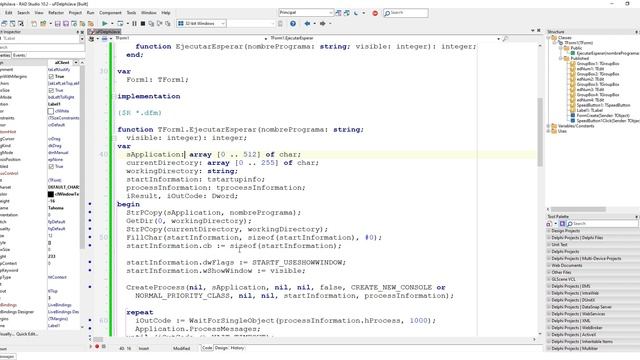
Task: Toggle the first True checkbox in Object Inspector
Action: [51, 77]
